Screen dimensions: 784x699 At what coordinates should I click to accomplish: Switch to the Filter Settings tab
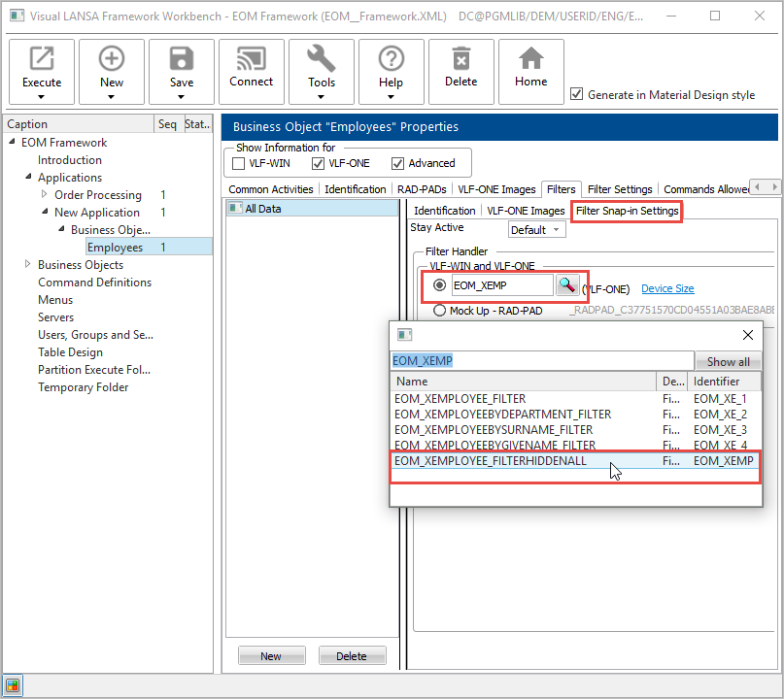[620, 189]
